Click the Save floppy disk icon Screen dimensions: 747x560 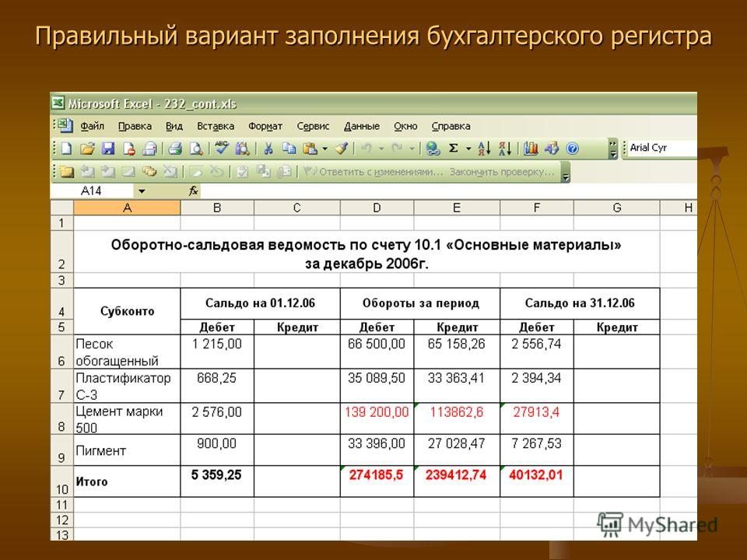pyautogui.click(x=108, y=149)
